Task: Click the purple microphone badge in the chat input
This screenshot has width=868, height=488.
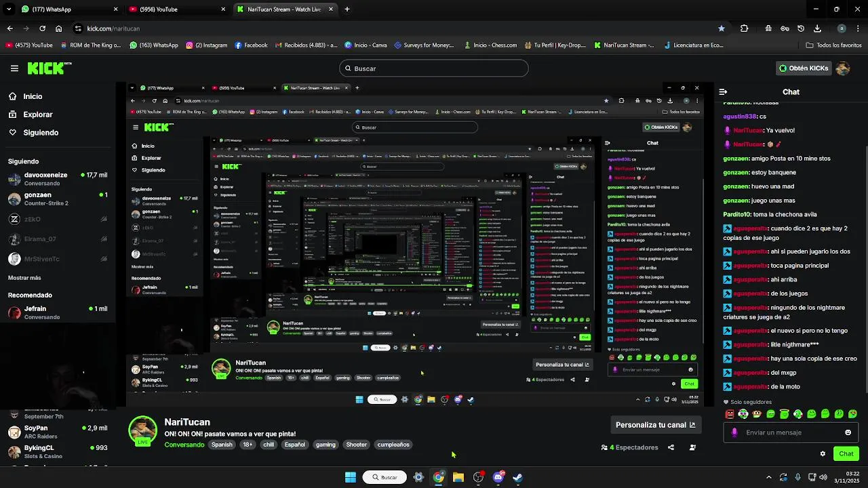Action: coord(734,432)
